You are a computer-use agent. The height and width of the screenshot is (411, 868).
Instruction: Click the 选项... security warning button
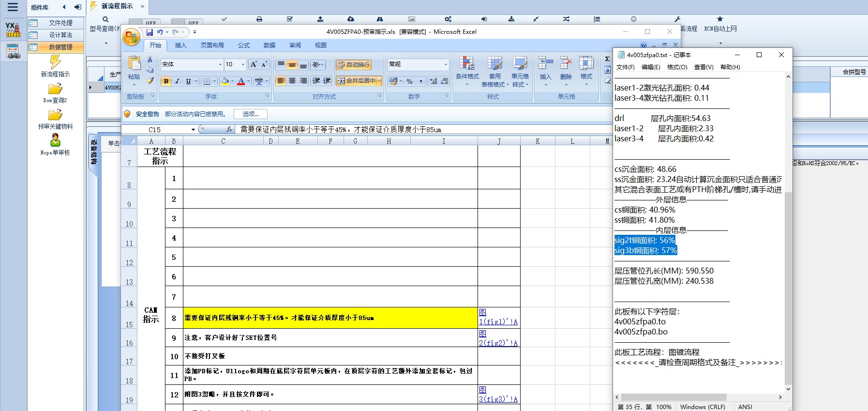[251, 114]
